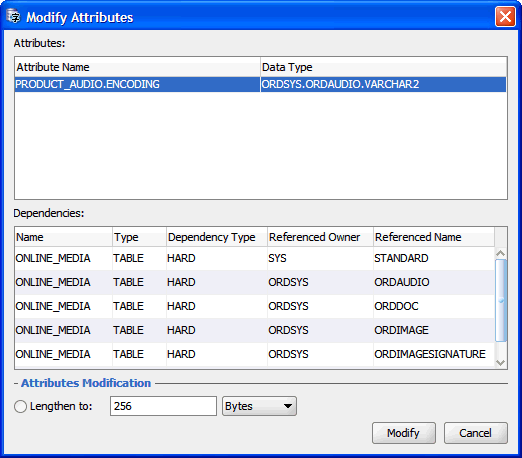Select the PRODUCT_AUDIO.ENCODING attribute row
522x458 pixels.
point(260,84)
